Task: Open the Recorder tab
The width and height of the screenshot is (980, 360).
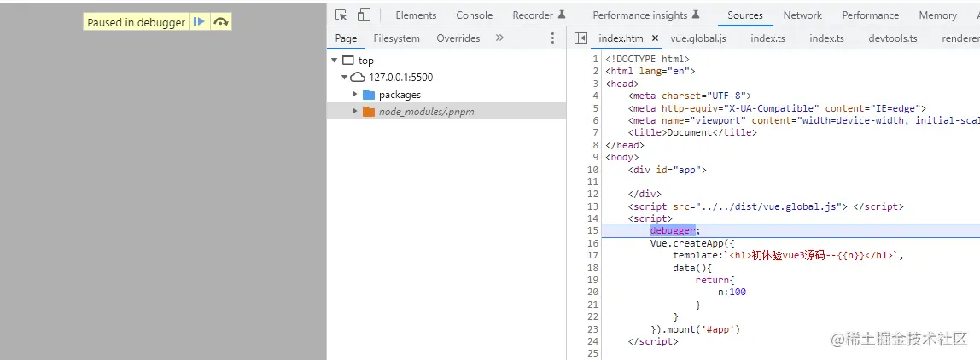Action: click(539, 15)
